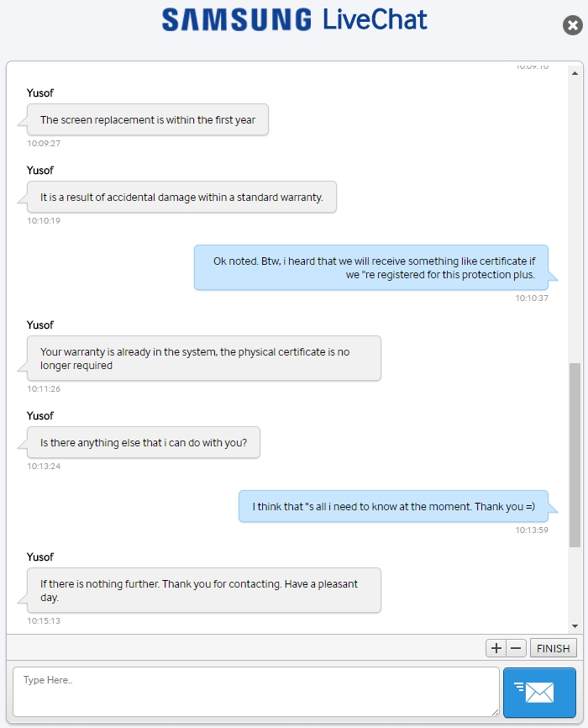
Task: Select the 'screen replacement is within first year' message
Action: coord(148,120)
